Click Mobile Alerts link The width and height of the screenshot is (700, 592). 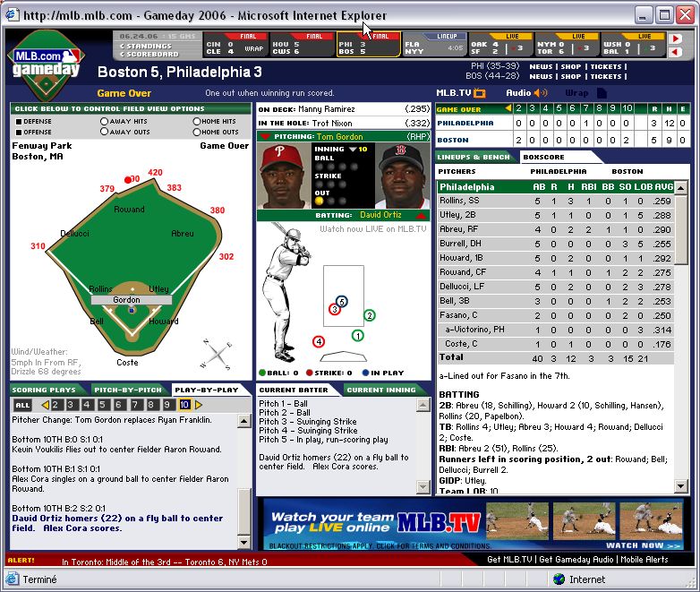[645, 560]
